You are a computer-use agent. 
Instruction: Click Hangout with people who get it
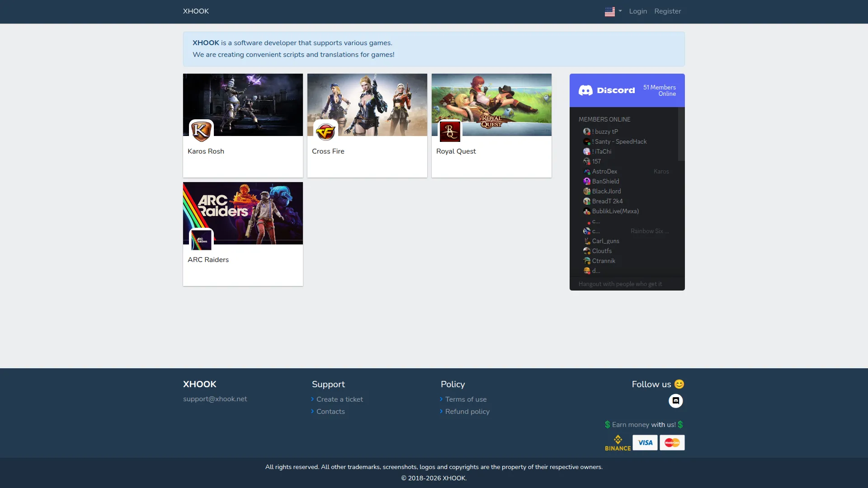620,284
